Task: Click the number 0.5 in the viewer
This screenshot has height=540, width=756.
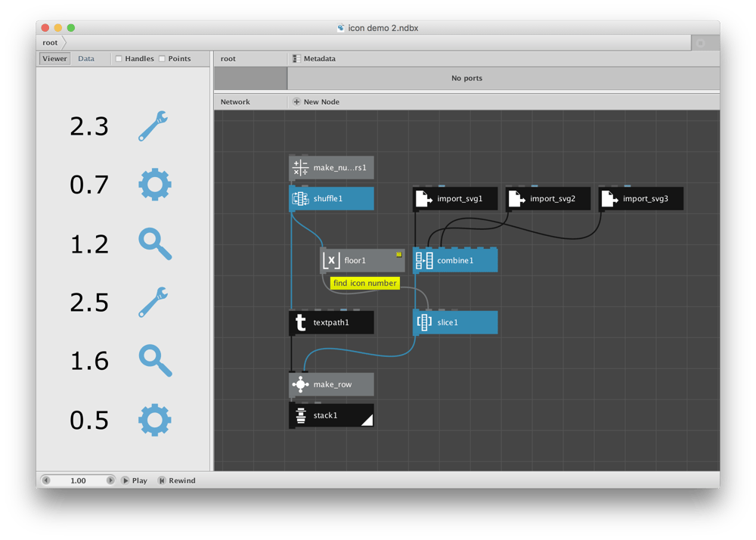Action: coord(89,421)
